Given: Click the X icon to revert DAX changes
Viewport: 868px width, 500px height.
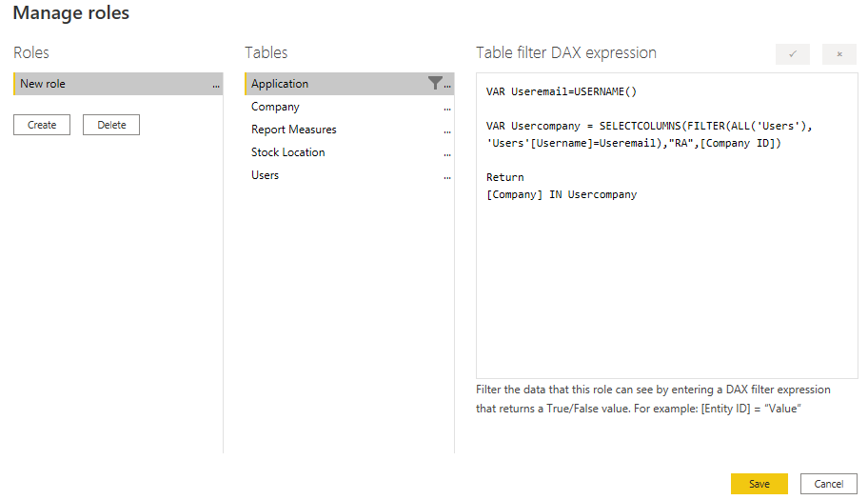Looking at the screenshot, I should click(x=839, y=54).
